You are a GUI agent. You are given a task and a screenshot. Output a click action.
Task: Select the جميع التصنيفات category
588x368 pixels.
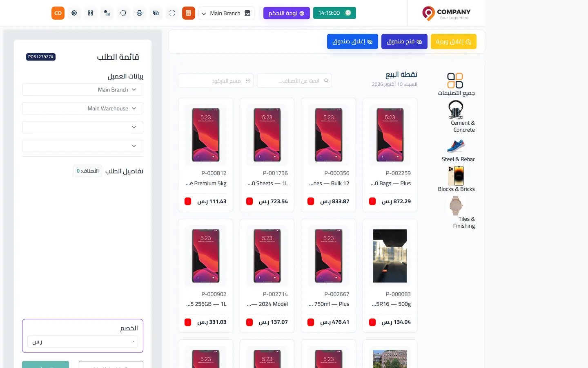click(456, 84)
